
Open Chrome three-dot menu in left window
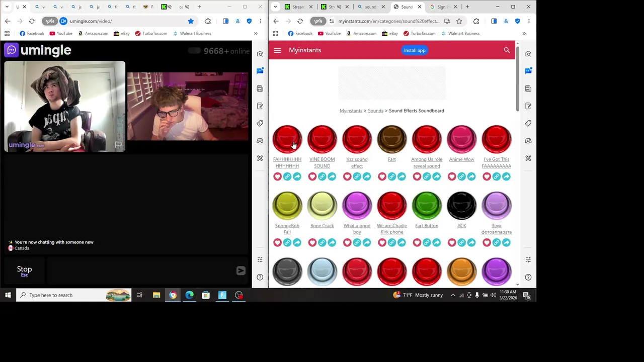point(260,21)
